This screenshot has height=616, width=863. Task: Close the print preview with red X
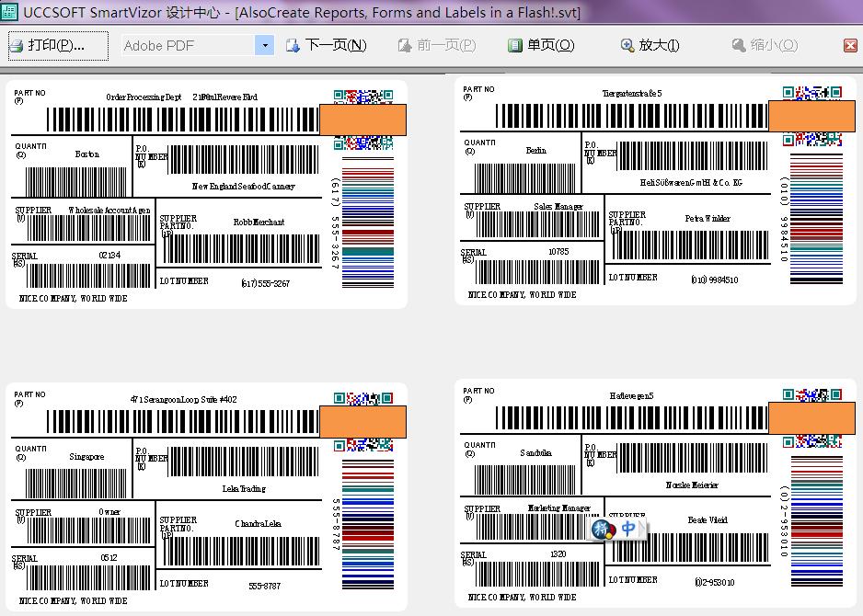point(850,46)
